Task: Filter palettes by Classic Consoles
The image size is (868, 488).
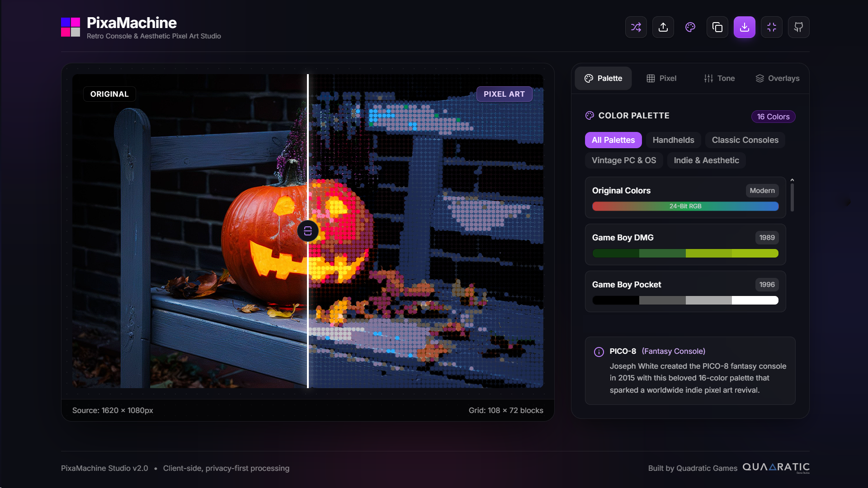Action: tap(745, 140)
